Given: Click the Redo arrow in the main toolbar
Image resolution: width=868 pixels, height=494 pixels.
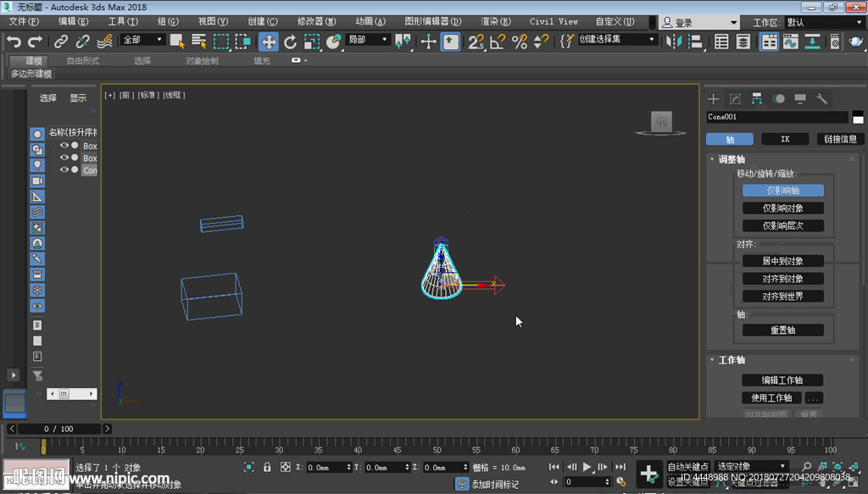Looking at the screenshot, I should (35, 42).
